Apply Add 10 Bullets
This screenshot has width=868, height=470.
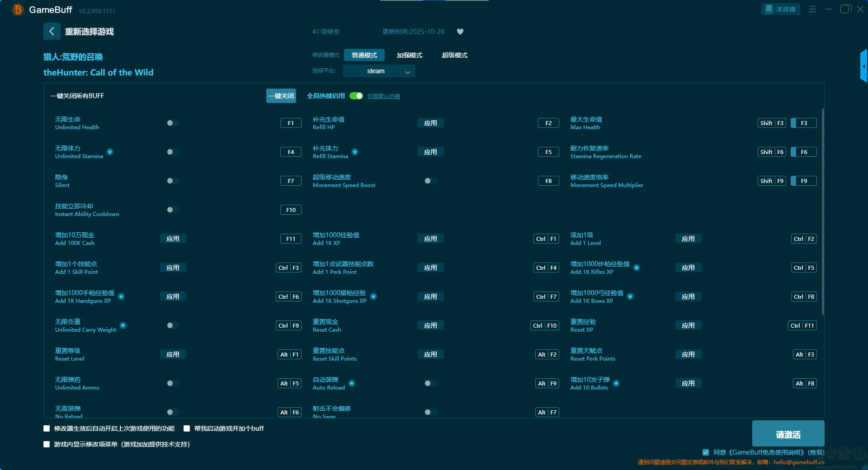[x=688, y=383]
